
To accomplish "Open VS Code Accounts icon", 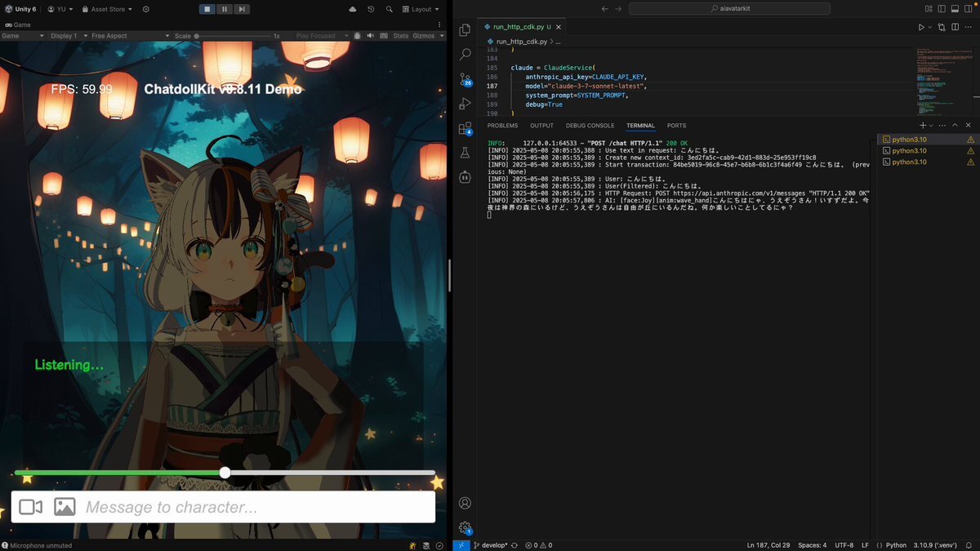I will pyautogui.click(x=465, y=503).
